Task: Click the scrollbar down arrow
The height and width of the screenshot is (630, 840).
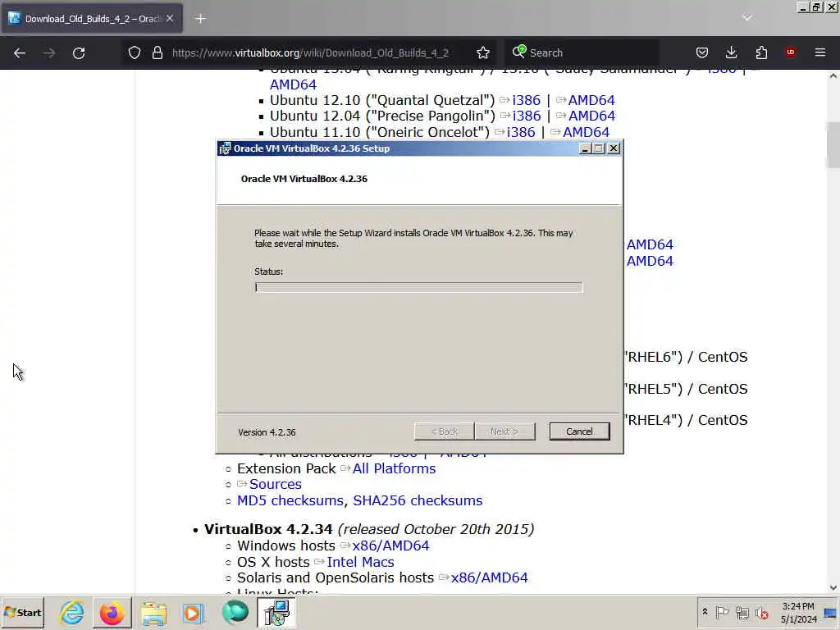Action: [x=833, y=587]
